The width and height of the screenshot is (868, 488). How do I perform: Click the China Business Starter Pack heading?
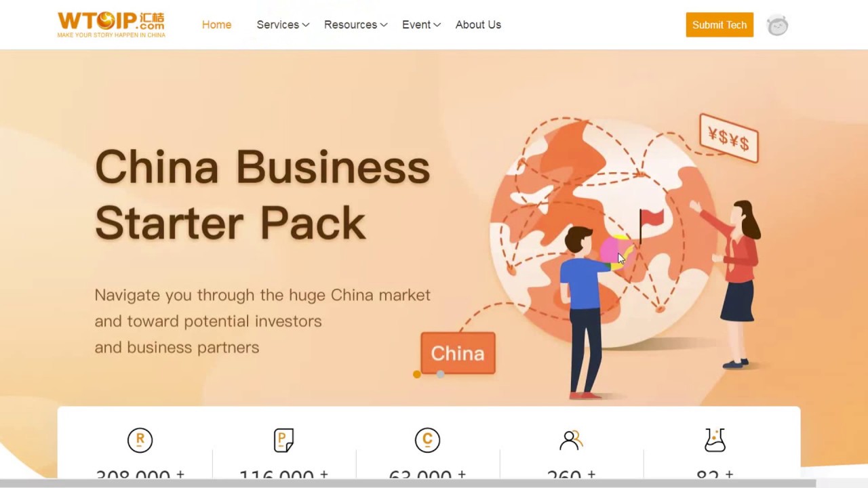tap(262, 195)
